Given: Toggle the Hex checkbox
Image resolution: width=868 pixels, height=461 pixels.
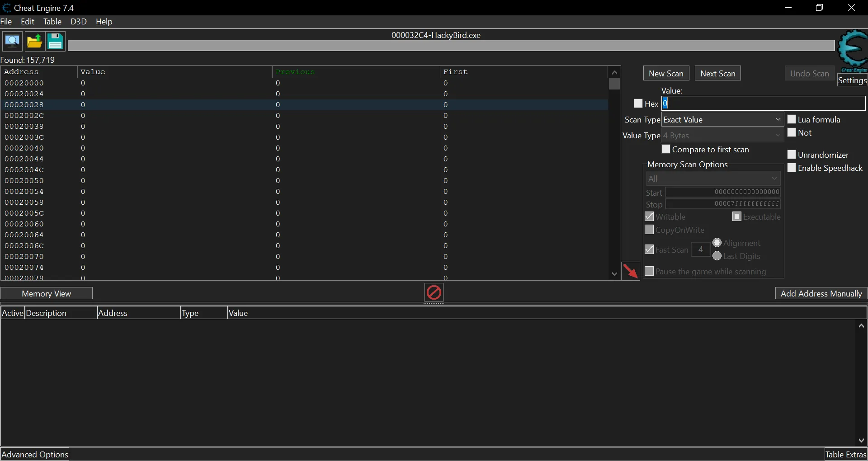Looking at the screenshot, I should pos(638,103).
